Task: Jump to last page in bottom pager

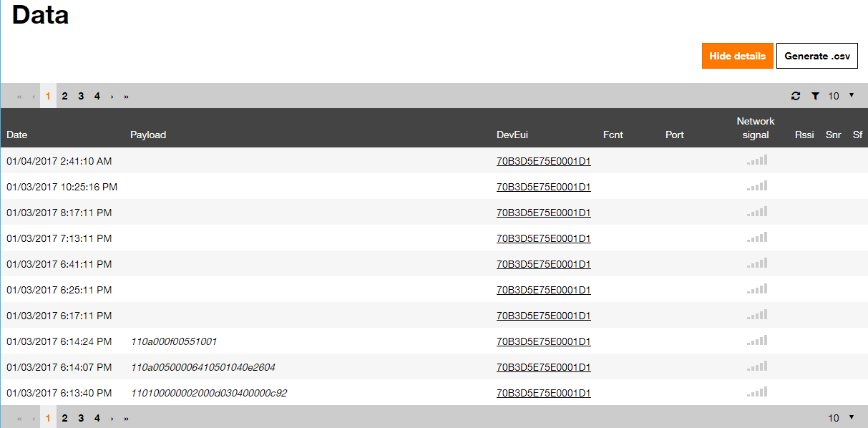Action: coord(126,418)
